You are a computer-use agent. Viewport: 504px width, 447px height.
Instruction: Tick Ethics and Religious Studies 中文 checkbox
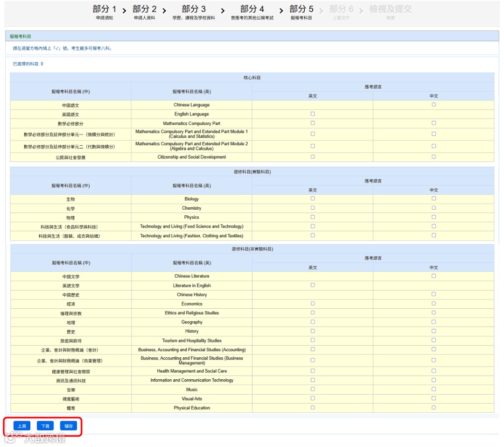434,312
